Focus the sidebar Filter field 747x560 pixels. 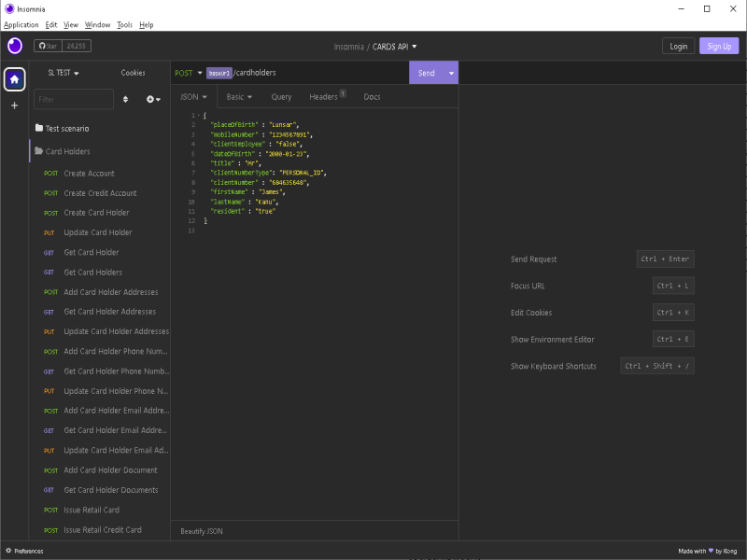pyautogui.click(x=74, y=99)
